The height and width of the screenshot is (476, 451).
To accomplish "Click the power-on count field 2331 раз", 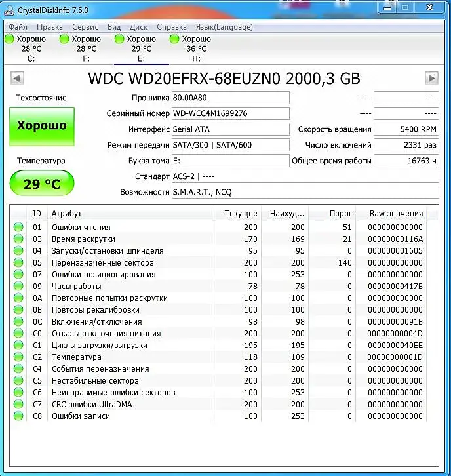I will pos(406,145).
